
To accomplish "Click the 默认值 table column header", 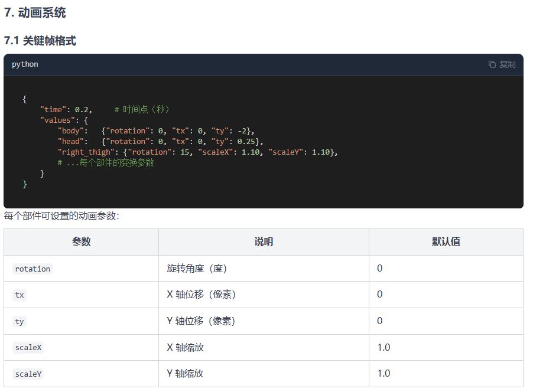I will 446,241.
